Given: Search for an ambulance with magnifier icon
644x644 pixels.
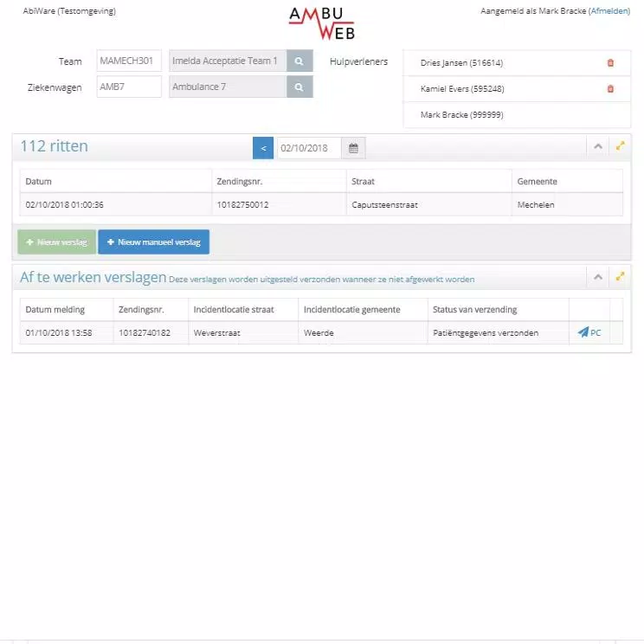Looking at the screenshot, I should 299,87.
